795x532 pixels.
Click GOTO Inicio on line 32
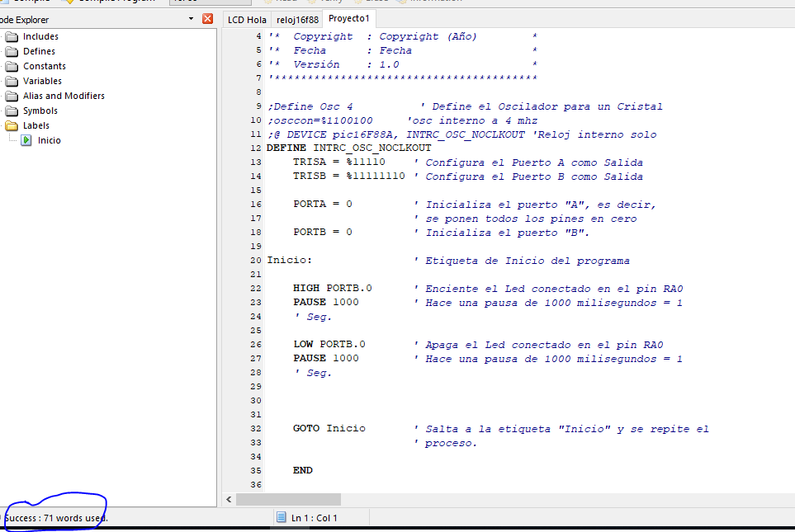pyautogui.click(x=329, y=428)
